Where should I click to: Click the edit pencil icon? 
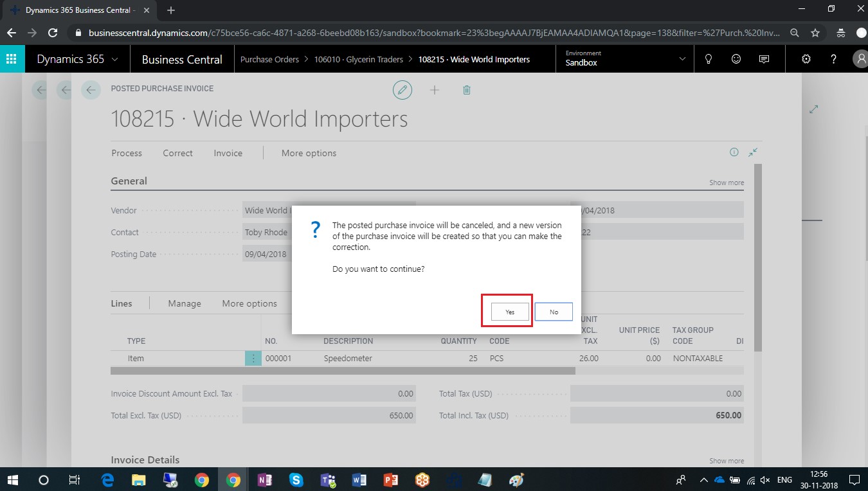(402, 90)
